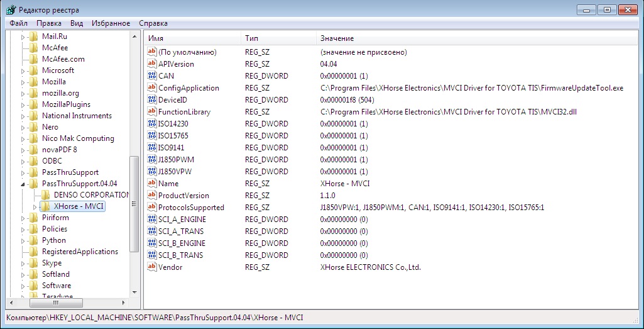Open the Файл menu

click(x=18, y=23)
